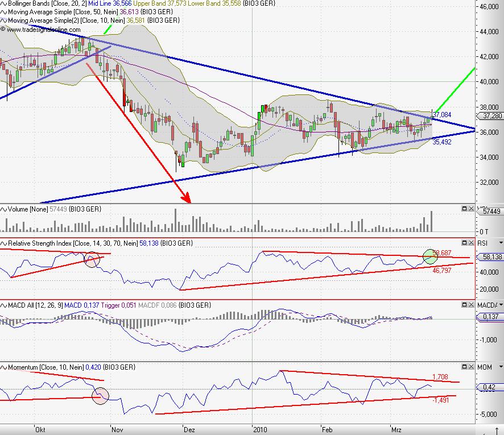This screenshot has width=504, height=435.
Task: Maximize the Momentum panel
Action: coord(464,367)
